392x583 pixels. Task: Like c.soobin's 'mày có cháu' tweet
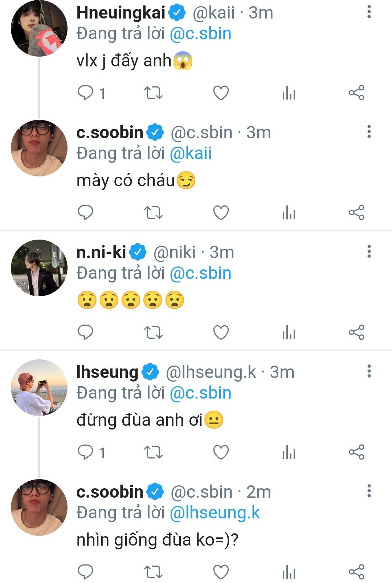221,213
